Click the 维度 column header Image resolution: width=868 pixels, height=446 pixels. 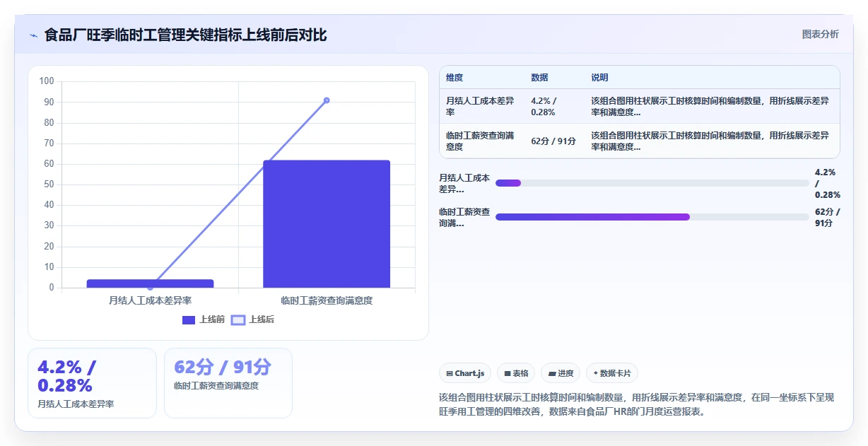pos(454,78)
